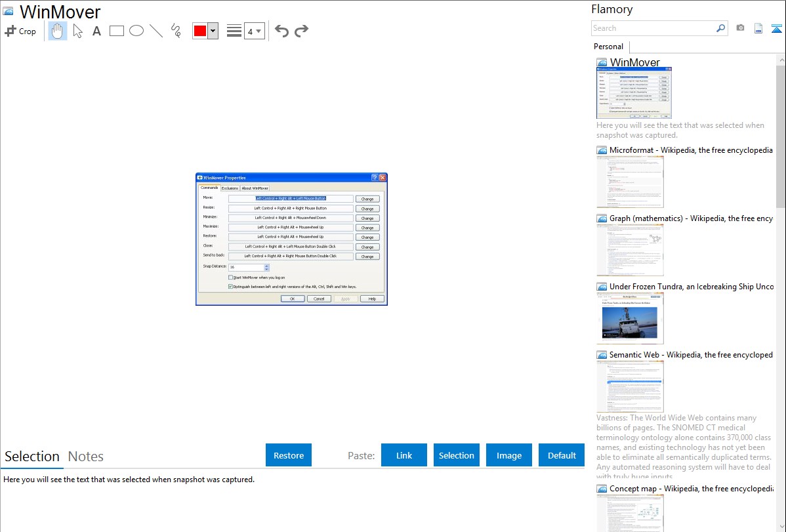
Task: Click the icon beside Microformat entry
Action: pos(602,150)
